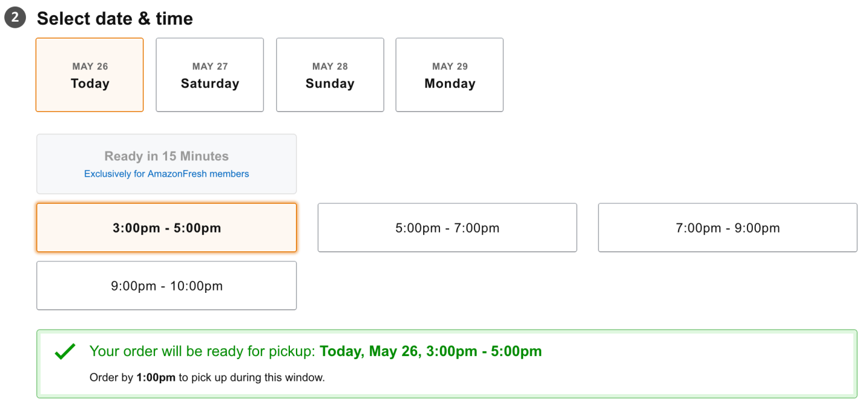Switch to Saturday, May 27
Image resolution: width=868 pixels, height=411 pixels.
(210, 75)
